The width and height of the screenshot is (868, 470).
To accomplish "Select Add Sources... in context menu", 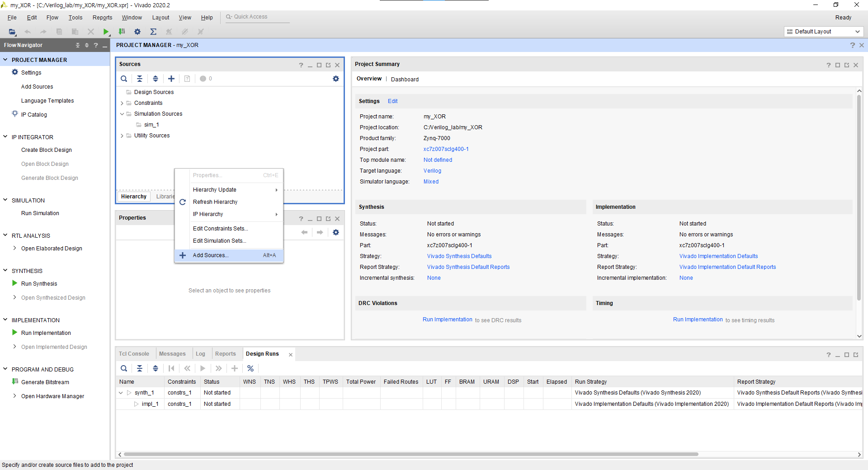I will pyautogui.click(x=229, y=255).
